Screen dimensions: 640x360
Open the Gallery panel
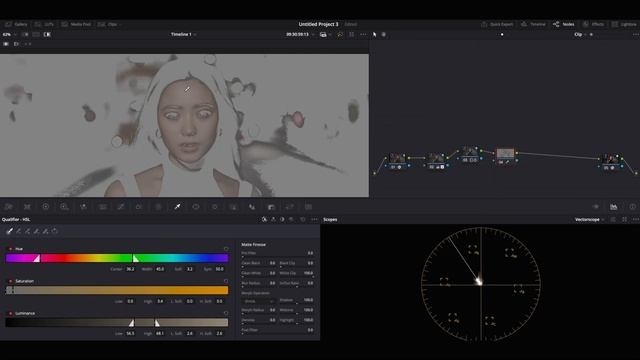[x=16, y=24]
